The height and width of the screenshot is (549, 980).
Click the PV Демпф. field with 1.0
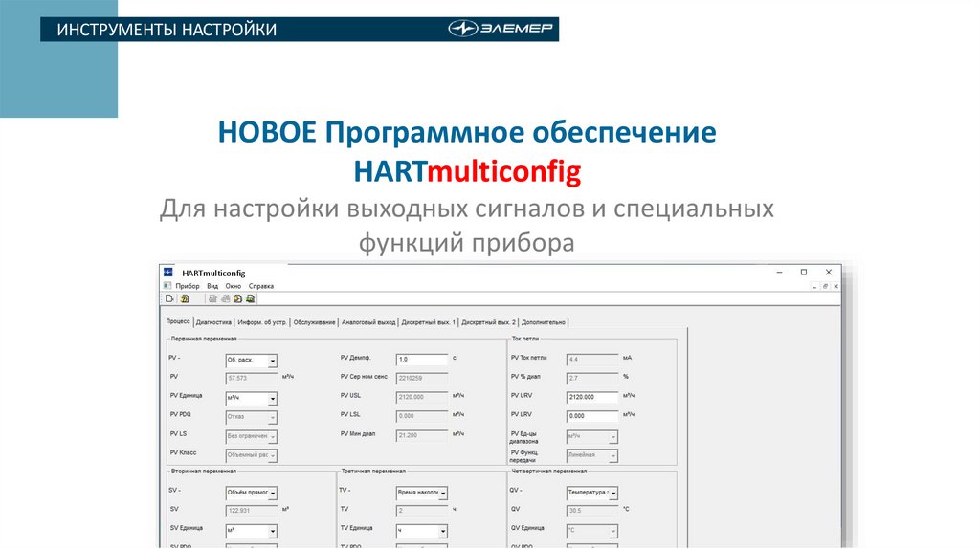[x=422, y=359]
